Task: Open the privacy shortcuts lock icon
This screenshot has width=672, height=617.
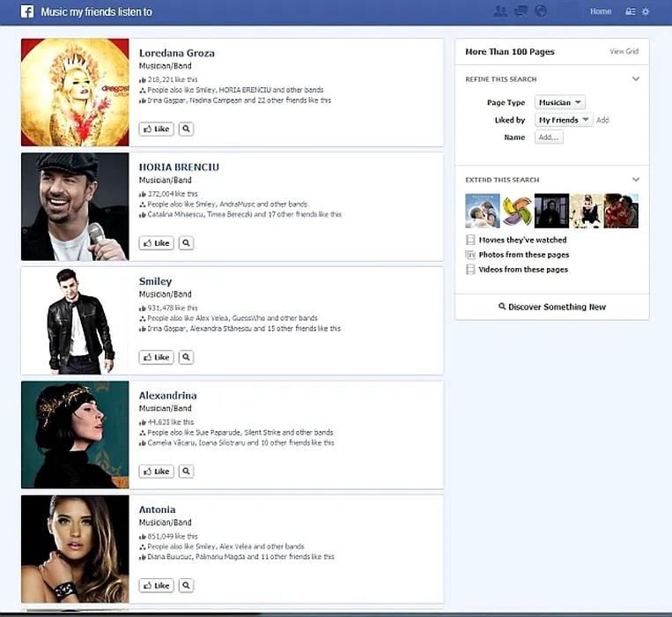Action: tap(630, 11)
